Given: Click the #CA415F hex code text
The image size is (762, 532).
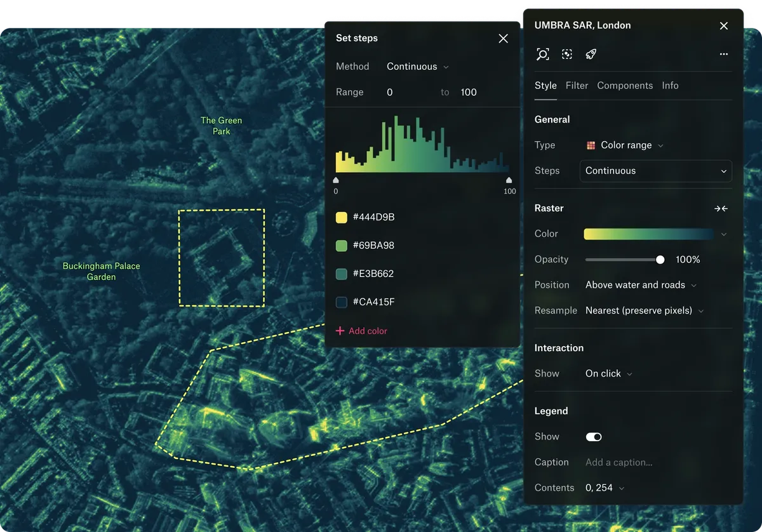Looking at the screenshot, I should 374,302.
